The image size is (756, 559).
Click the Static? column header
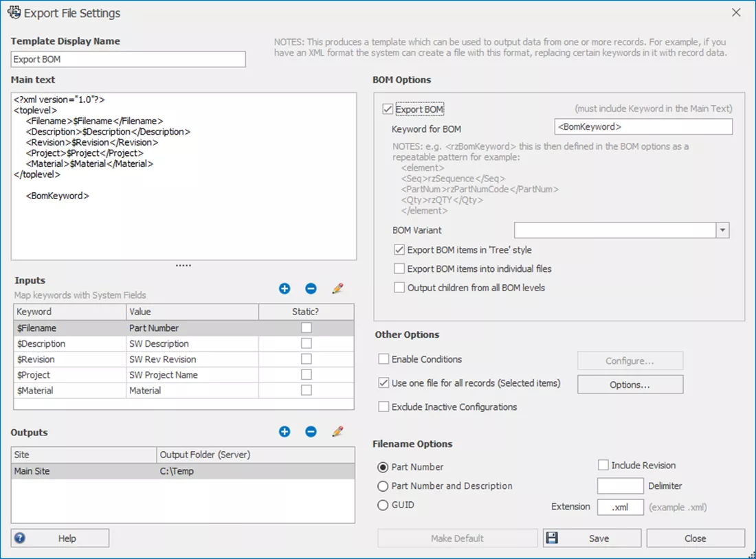coord(306,312)
